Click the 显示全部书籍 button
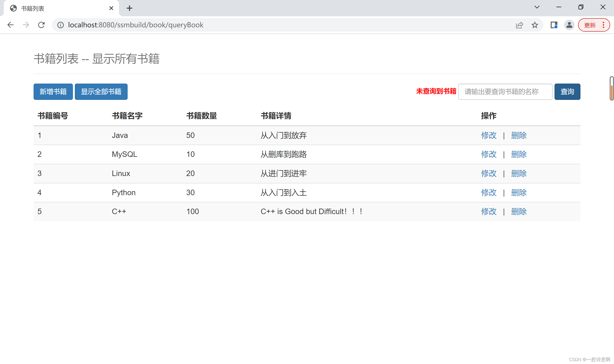The width and height of the screenshot is (614, 364). (101, 91)
